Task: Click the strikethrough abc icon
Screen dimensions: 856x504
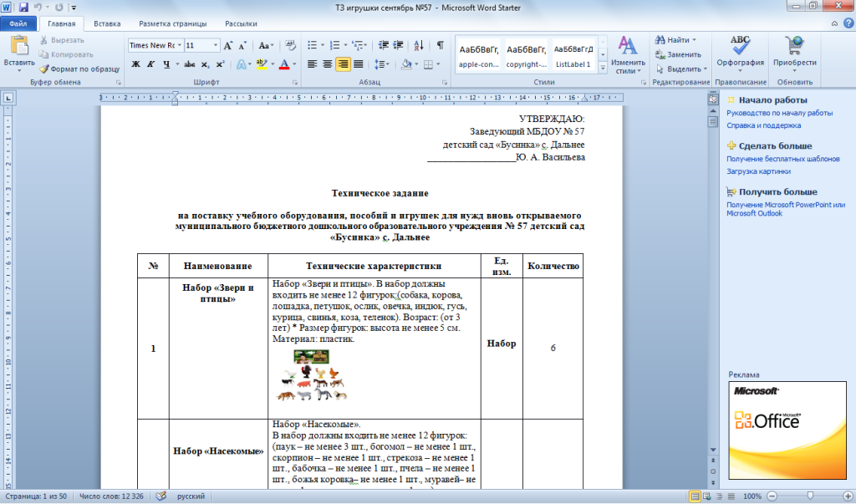Action: (190, 64)
